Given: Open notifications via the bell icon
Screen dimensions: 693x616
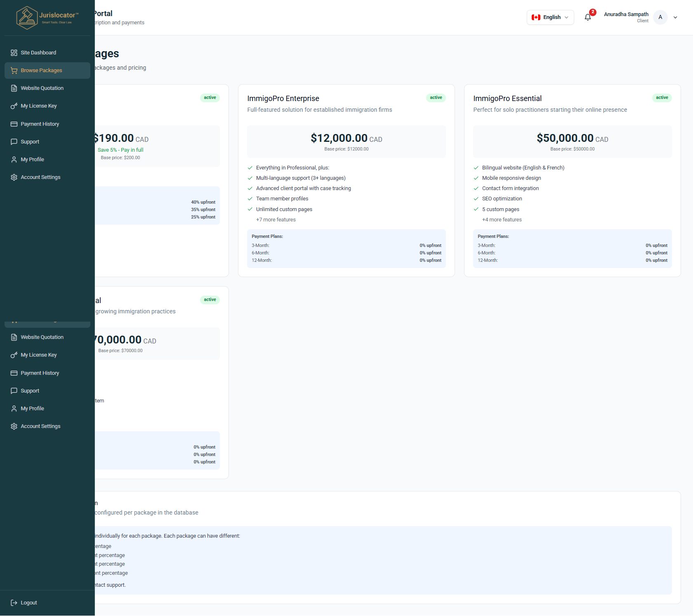Looking at the screenshot, I should [588, 17].
